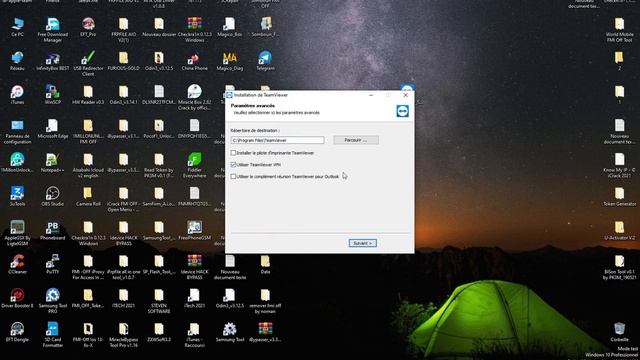Select the USB Redirector Client icon
640x360 pixels.
click(88, 64)
